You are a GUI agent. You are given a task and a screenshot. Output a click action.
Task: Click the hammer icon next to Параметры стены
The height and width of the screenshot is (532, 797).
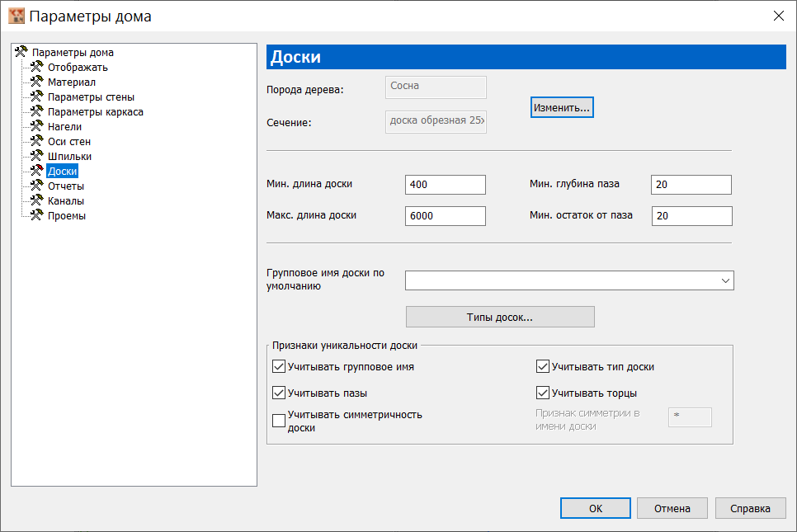[x=36, y=96]
